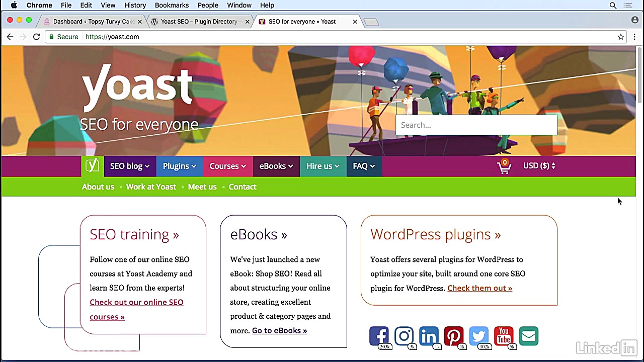The width and height of the screenshot is (644, 362).
Task: Open Chrome's three-dot menu
Action: (x=634, y=37)
